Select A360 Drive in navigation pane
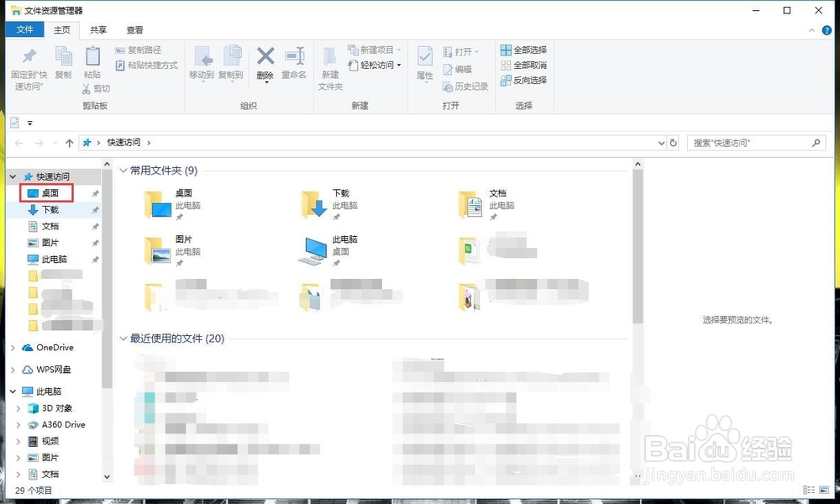This screenshot has width=840, height=504. [x=63, y=425]
